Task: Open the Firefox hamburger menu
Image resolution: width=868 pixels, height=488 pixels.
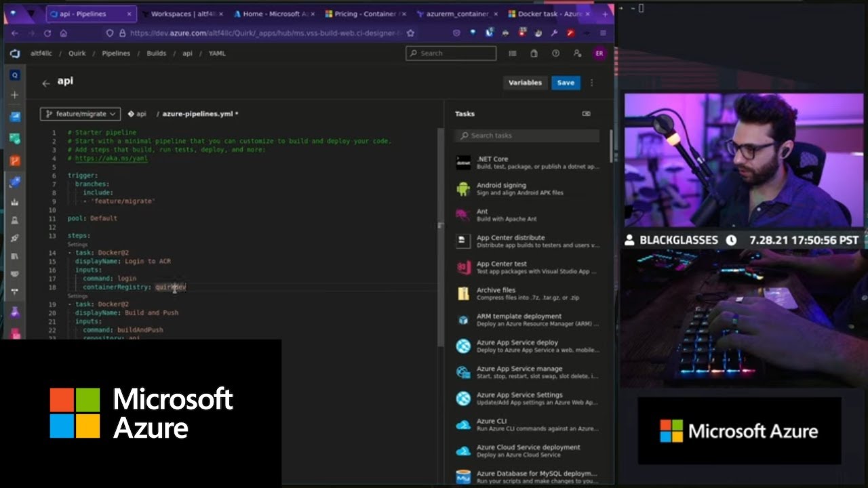Action: coord(603,33)
